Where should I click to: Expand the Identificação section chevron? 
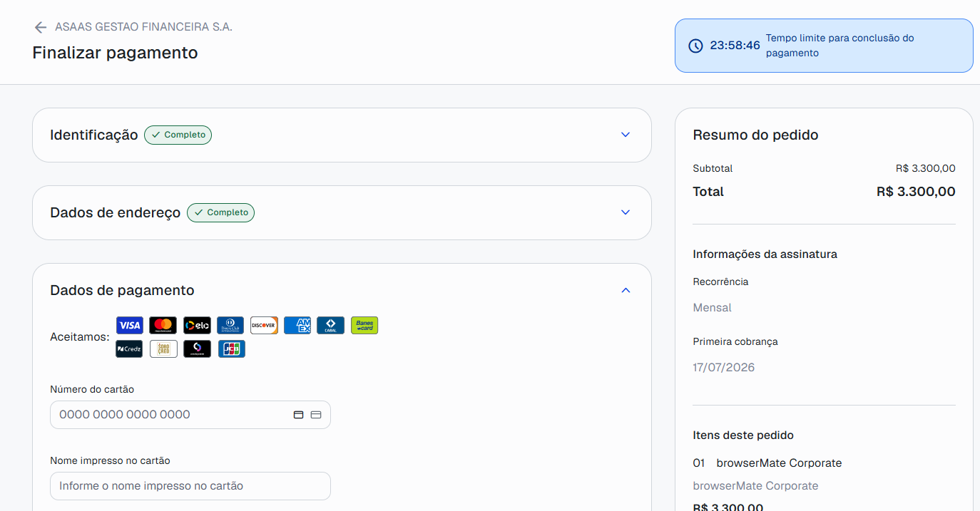(626, 135)
